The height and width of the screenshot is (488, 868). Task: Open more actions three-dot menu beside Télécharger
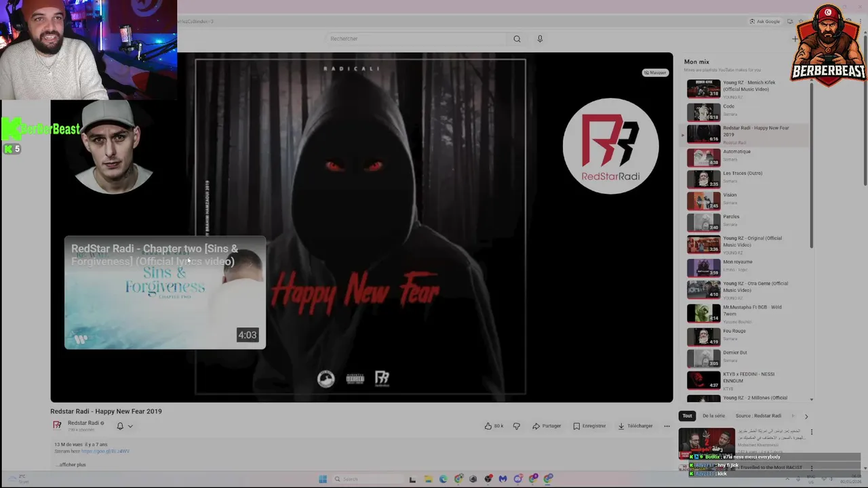click(667, 426)
